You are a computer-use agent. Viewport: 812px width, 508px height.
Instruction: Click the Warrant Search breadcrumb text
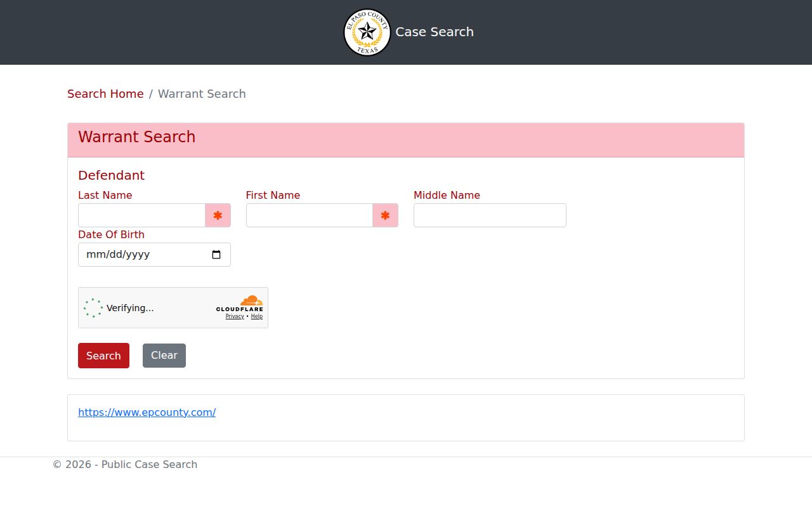click(202, 94)
